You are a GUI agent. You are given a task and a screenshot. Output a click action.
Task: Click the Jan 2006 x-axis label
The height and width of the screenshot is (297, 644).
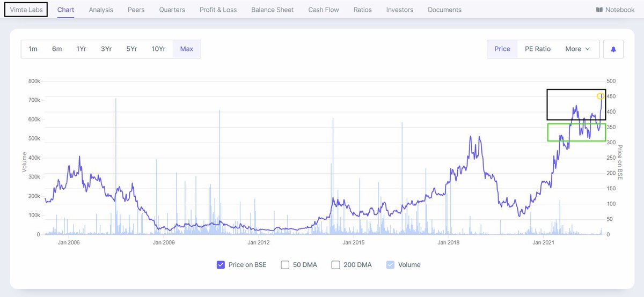pos(69,242)
